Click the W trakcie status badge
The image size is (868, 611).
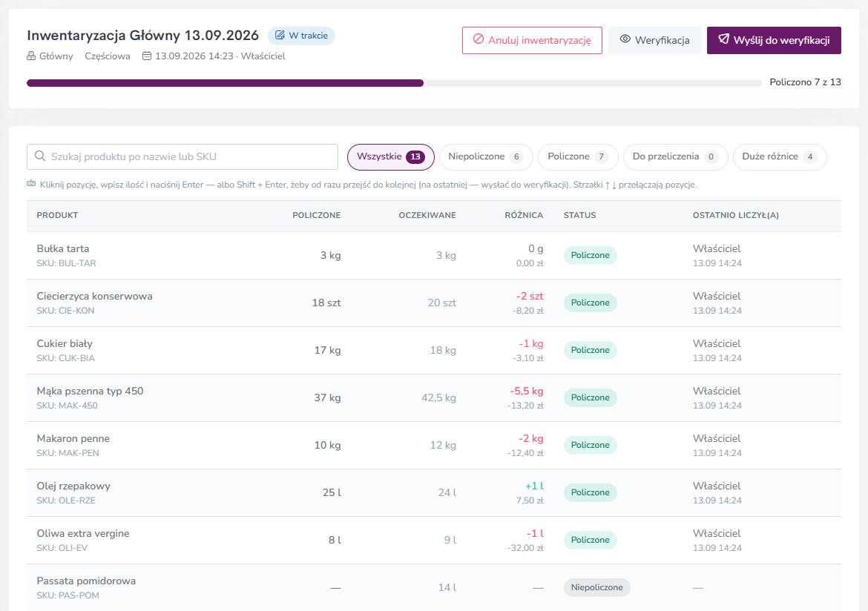click(x=302, y=36)
